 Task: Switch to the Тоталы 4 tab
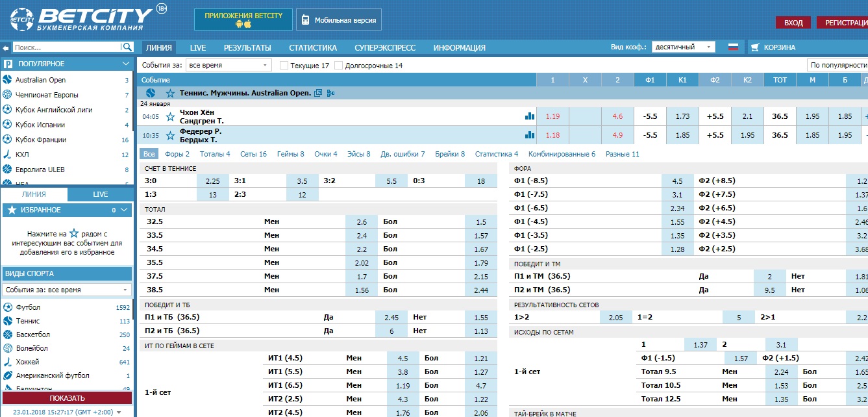(215, 154)
